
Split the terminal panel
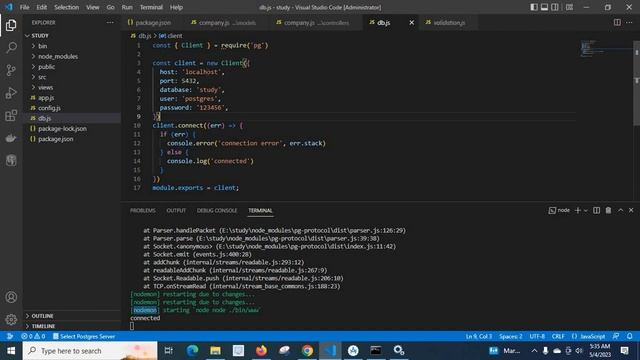pos(596,210)
